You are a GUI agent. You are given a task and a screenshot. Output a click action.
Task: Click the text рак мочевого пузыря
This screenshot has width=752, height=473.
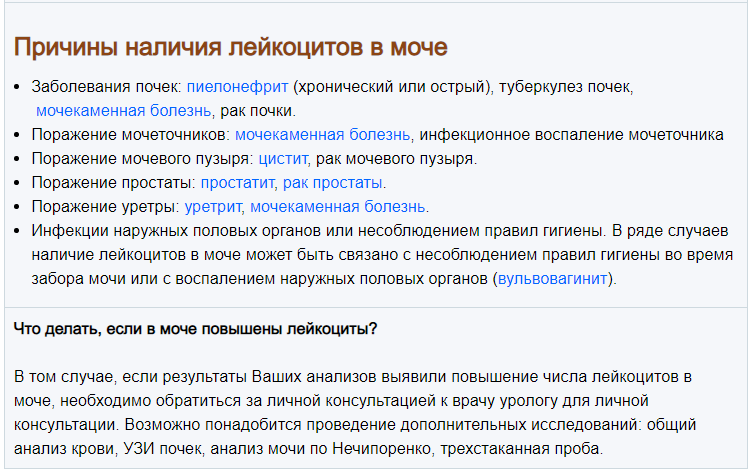click(x=396, y=159)
